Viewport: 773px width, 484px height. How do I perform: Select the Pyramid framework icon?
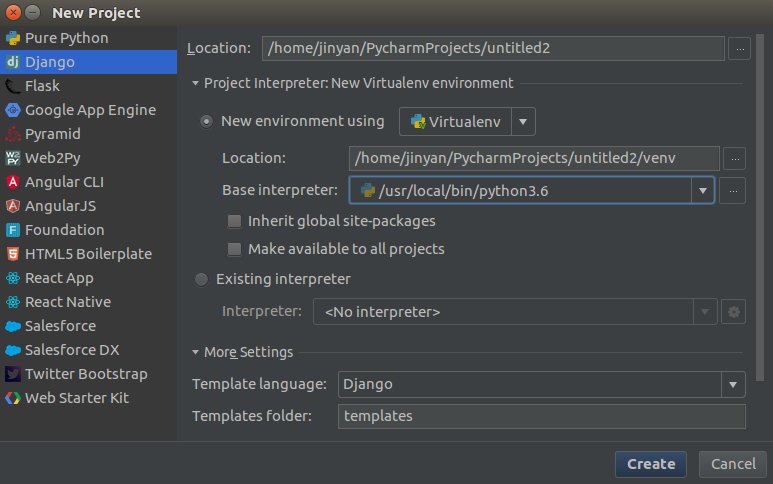(13, 134)
